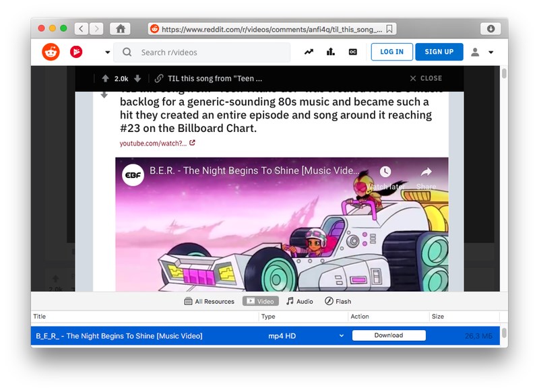Go back with the browser back arrow
This screenshot has height=392, width=539.
coord(81,28)
